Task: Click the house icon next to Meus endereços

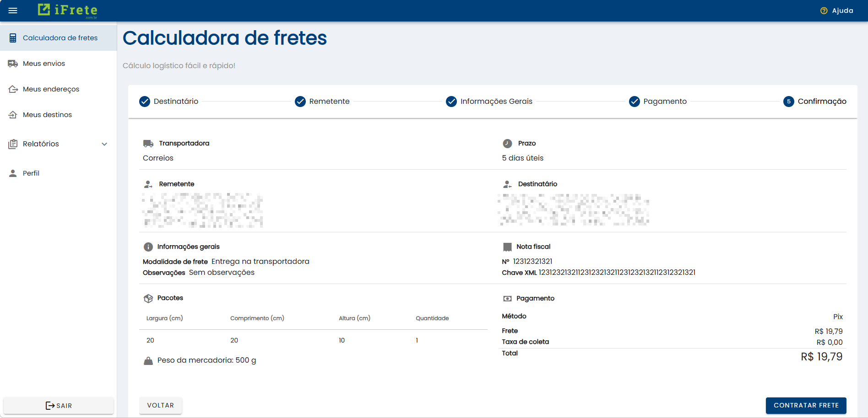Action: click(x=13, y=89)
